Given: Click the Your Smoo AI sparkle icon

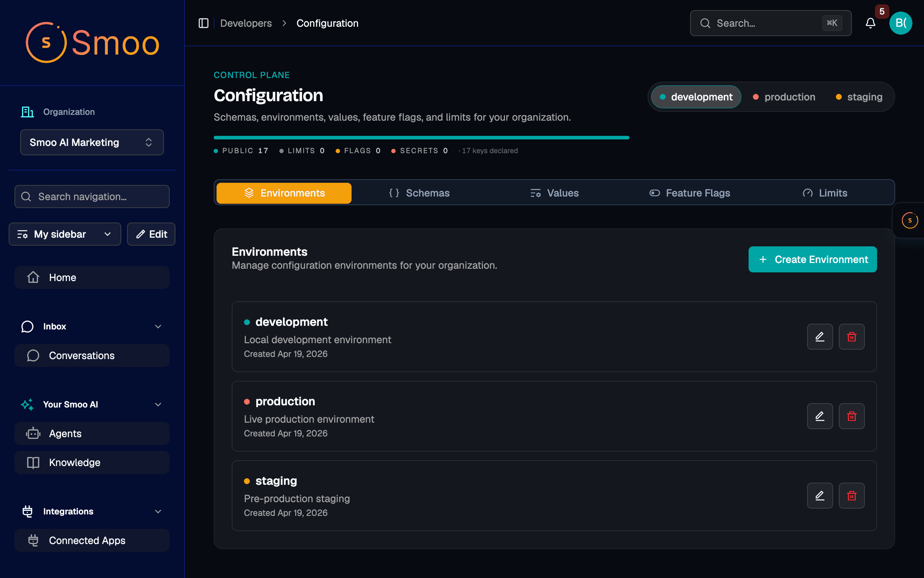Looking at the screenshot, I should [x=27, y=405].
